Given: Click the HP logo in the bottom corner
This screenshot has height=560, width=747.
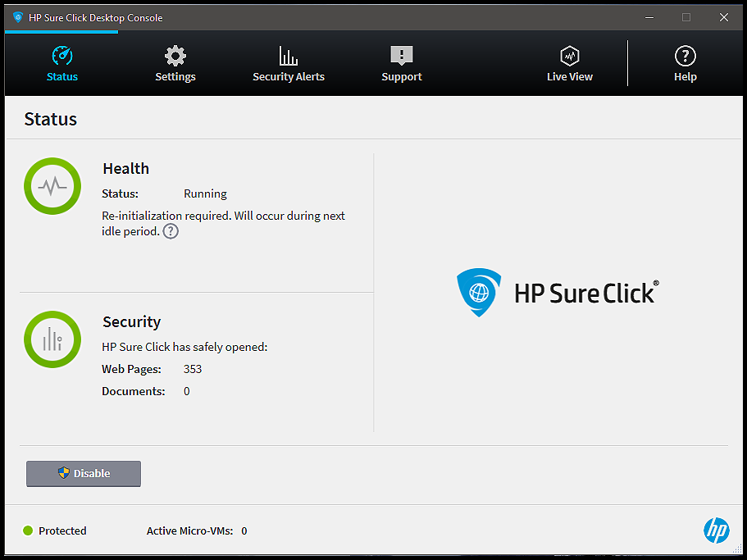Looking at the screenshot, I should pos(717,530).
